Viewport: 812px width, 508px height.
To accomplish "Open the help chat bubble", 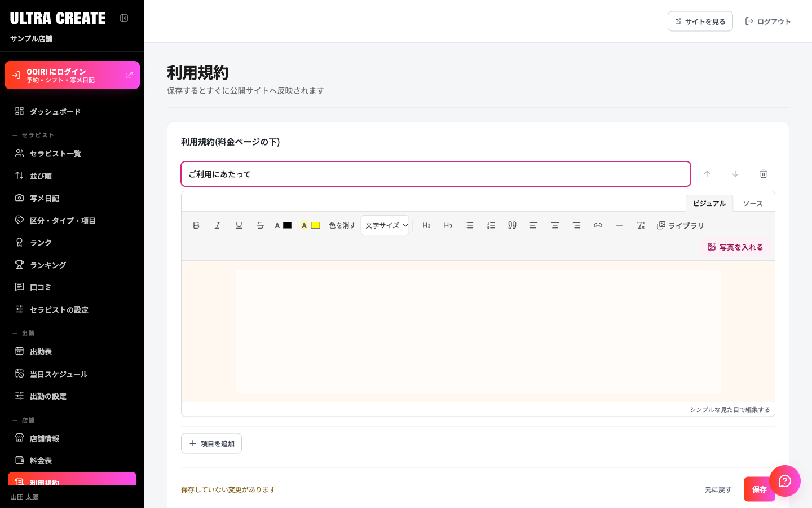I will [785, 481].
